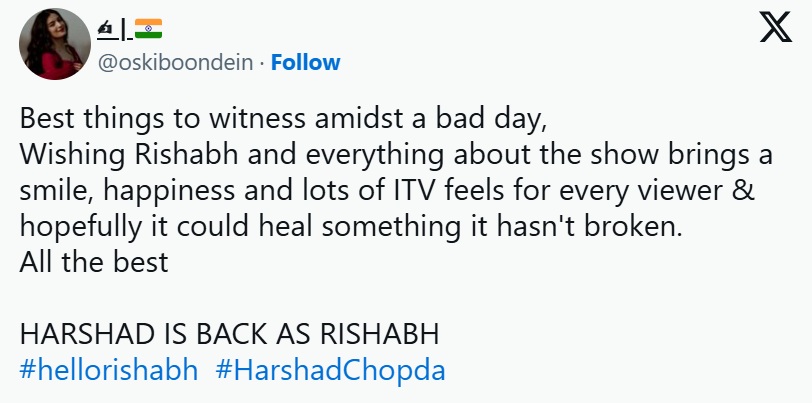Click the writing hand emoji in display name

[x=106, y=29]
